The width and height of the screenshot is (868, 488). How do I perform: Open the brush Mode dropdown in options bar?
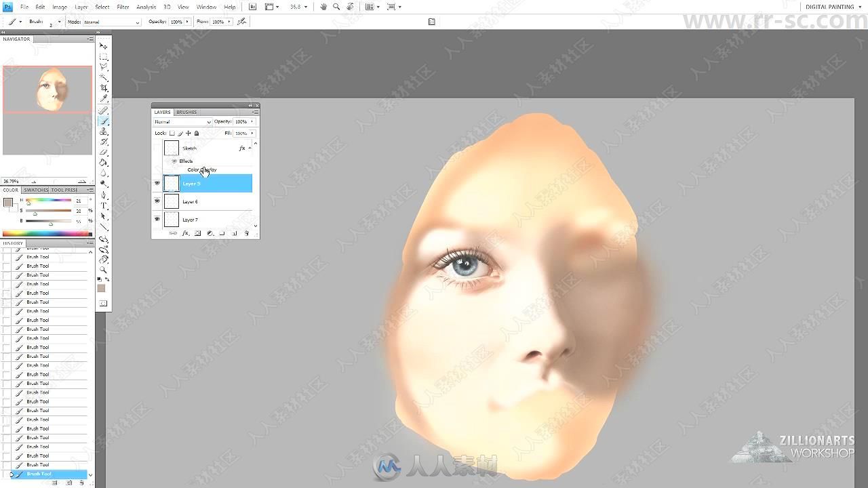[112, 22]
